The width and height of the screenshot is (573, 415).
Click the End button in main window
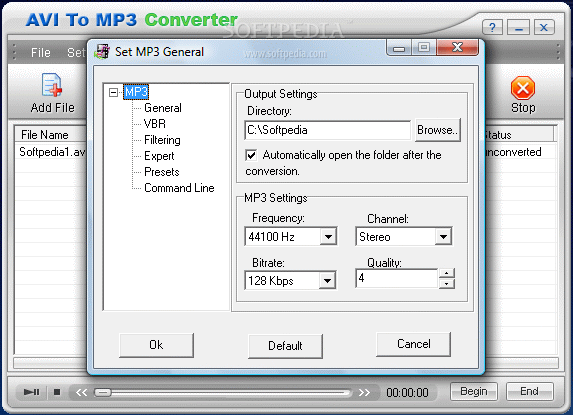tap(529, 391)
